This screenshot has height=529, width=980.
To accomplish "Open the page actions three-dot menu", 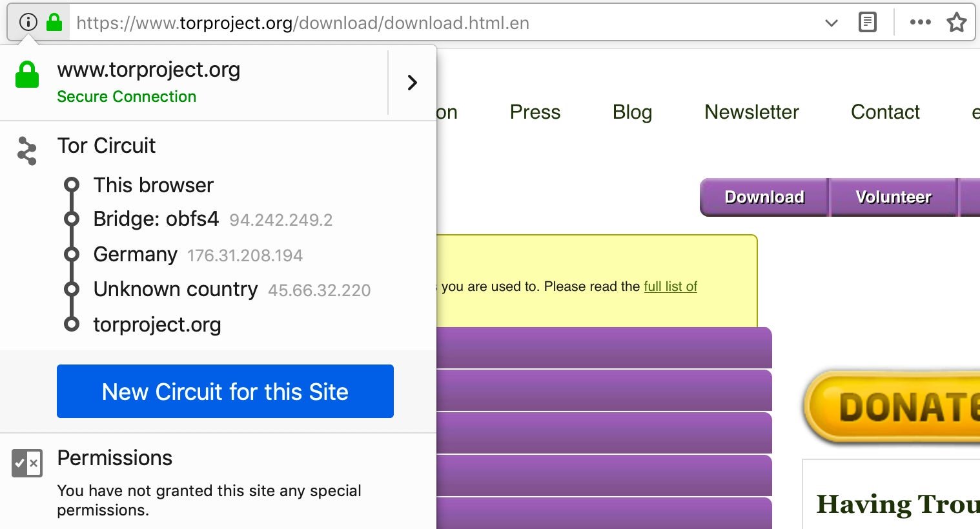I will (920, 23).
